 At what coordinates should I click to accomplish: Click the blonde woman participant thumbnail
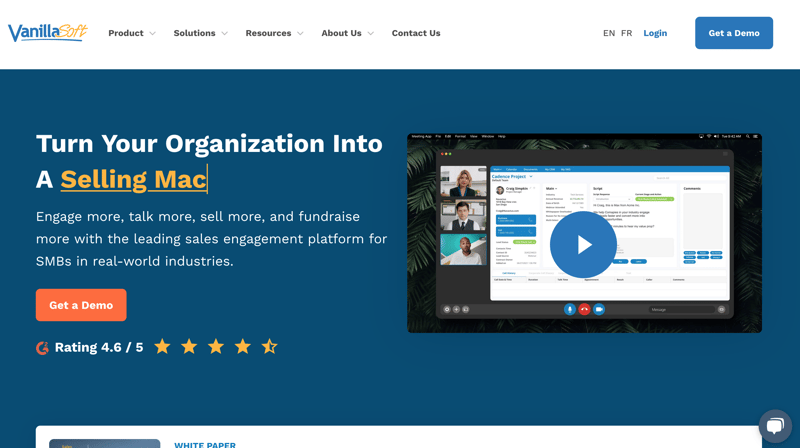(463, 182)
